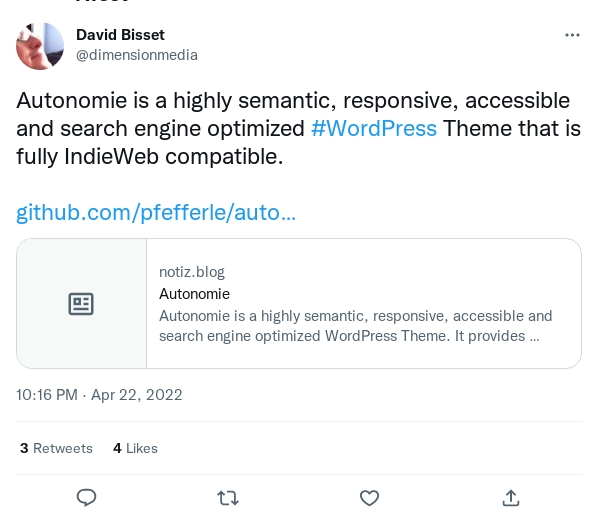Open the link card description text
This screenshot has height=512, width=598.
tap(355, 326)
